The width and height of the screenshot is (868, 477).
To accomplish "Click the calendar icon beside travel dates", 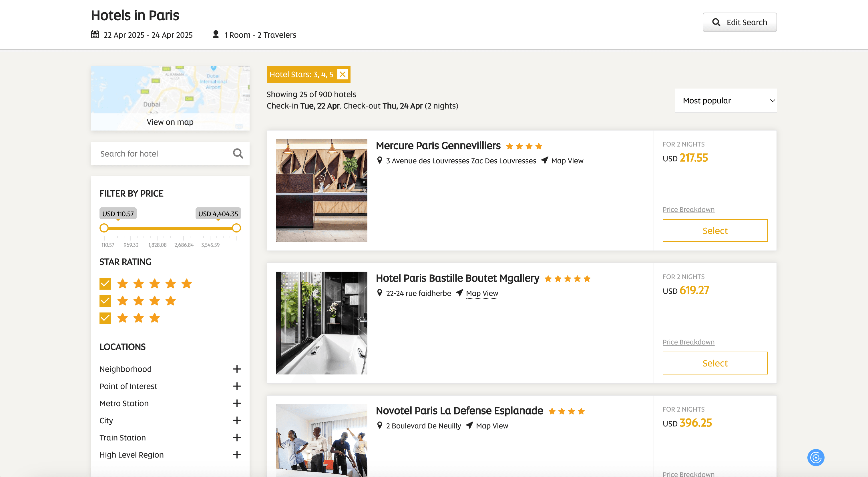I will point(95,34).
